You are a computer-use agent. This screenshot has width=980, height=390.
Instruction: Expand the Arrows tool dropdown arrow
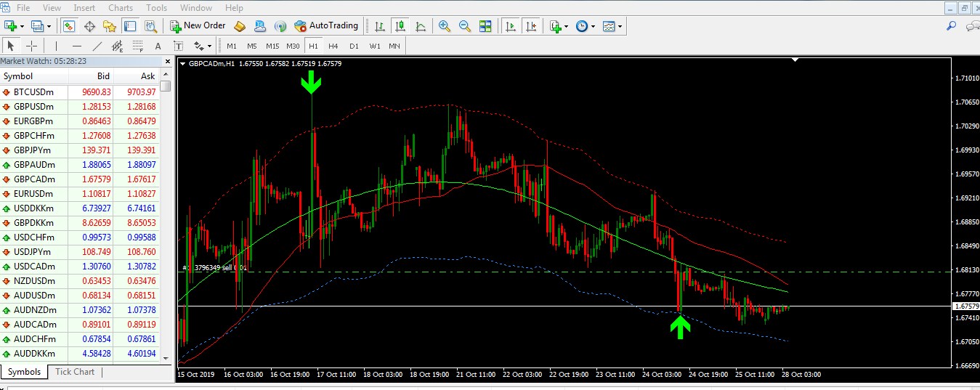click(210, 46)
